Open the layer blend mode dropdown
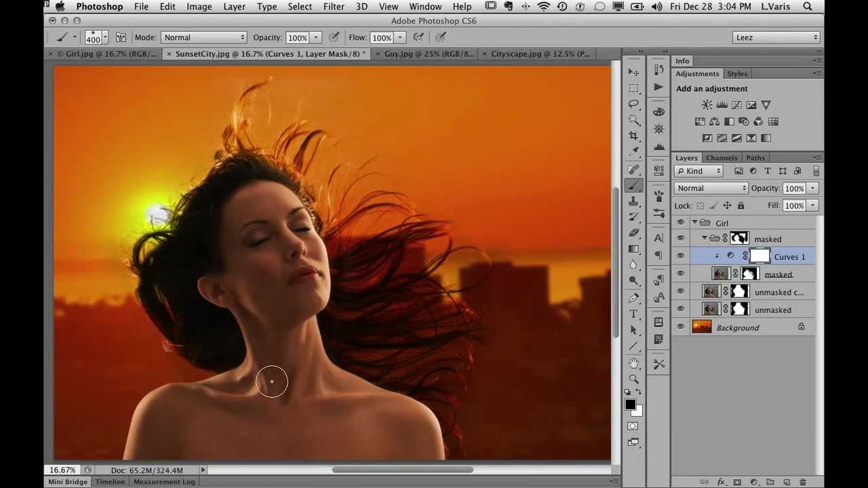The width and height of the screenshot is (868, 488). 711,188
